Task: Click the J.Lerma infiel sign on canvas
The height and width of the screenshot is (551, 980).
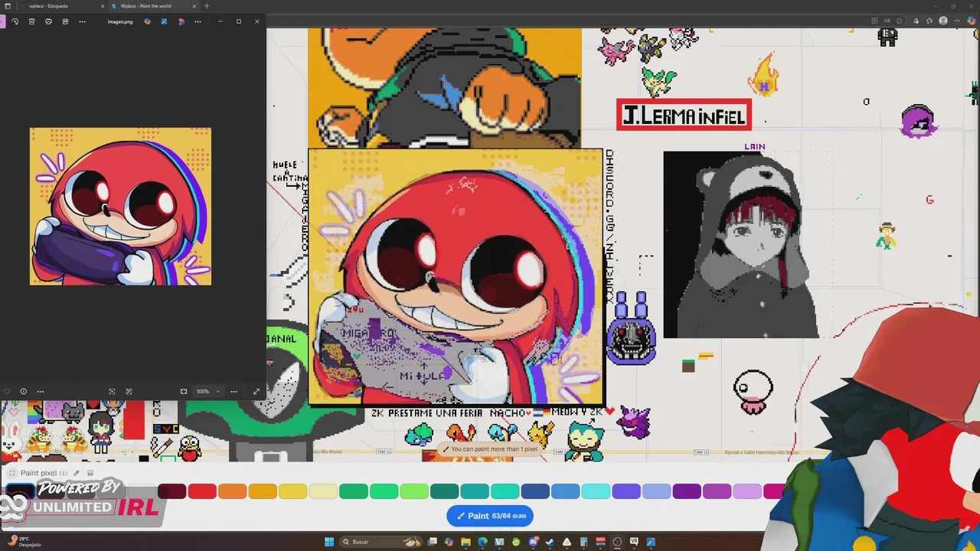Action: (684, 115)
